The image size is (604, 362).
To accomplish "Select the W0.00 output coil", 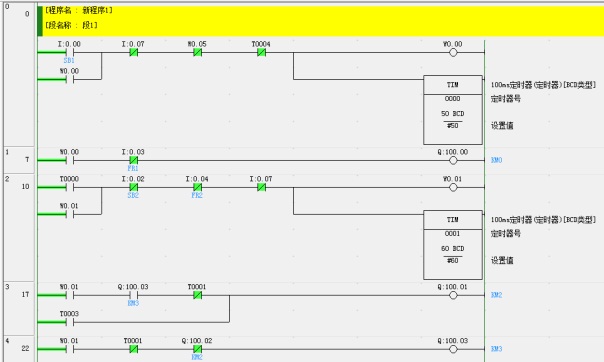I will [453, 52].
